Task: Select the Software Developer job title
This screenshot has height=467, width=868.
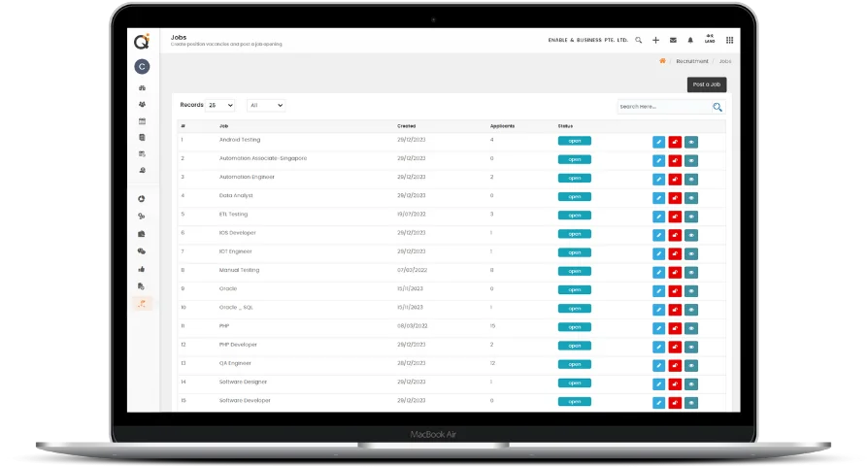Action: 245,401
